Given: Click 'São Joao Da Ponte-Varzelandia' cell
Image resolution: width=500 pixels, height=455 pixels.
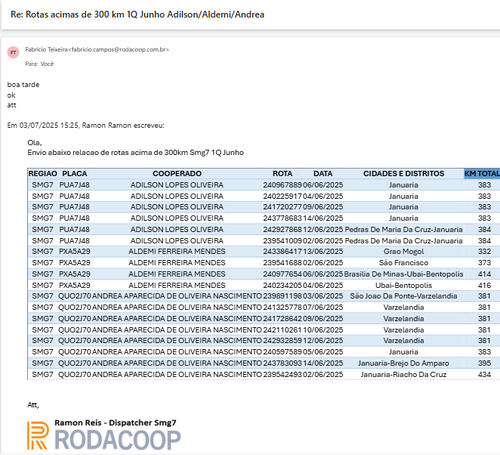Looking at the screenshot, I should pyautogui.click(x=404, y=296).
